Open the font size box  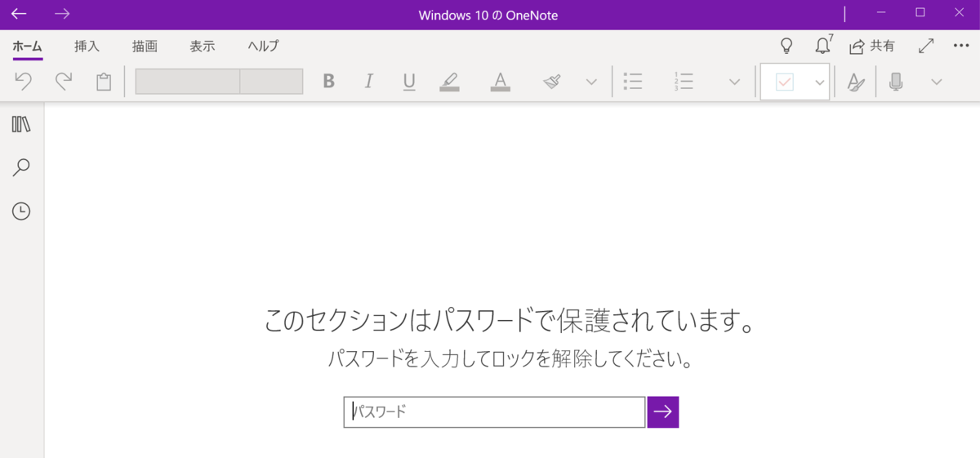click(271, 82)
